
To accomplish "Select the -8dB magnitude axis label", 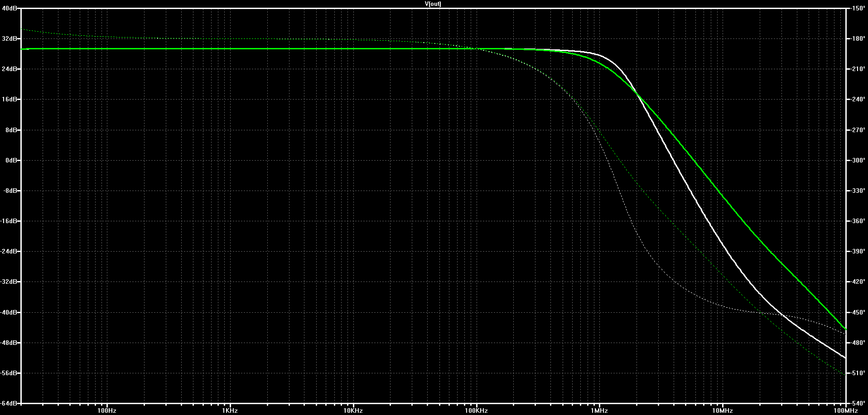I will pyautogui.click(x=10, y=191).
